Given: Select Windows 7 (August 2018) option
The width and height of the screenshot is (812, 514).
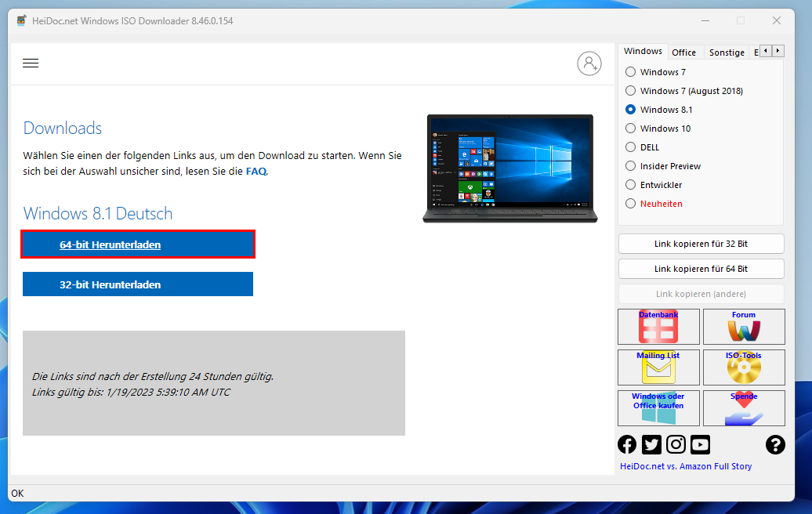Looking at the screenshot, I should (x=684, y=91).
